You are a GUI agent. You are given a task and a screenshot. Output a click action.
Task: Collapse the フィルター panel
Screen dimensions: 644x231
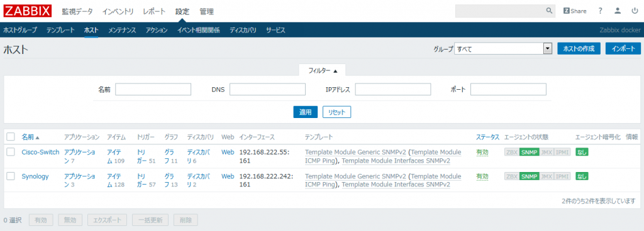point(323,70)
